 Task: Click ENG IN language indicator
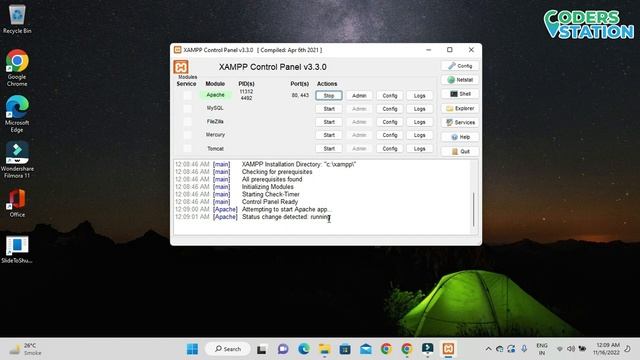pos(542,349)
